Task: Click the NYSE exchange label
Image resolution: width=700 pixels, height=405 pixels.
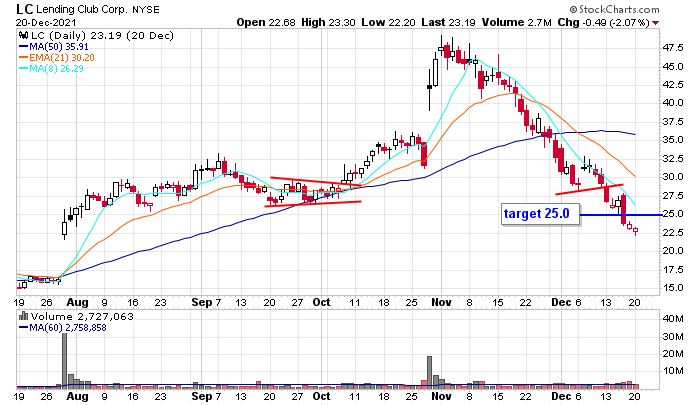Action: click(146, 10)
